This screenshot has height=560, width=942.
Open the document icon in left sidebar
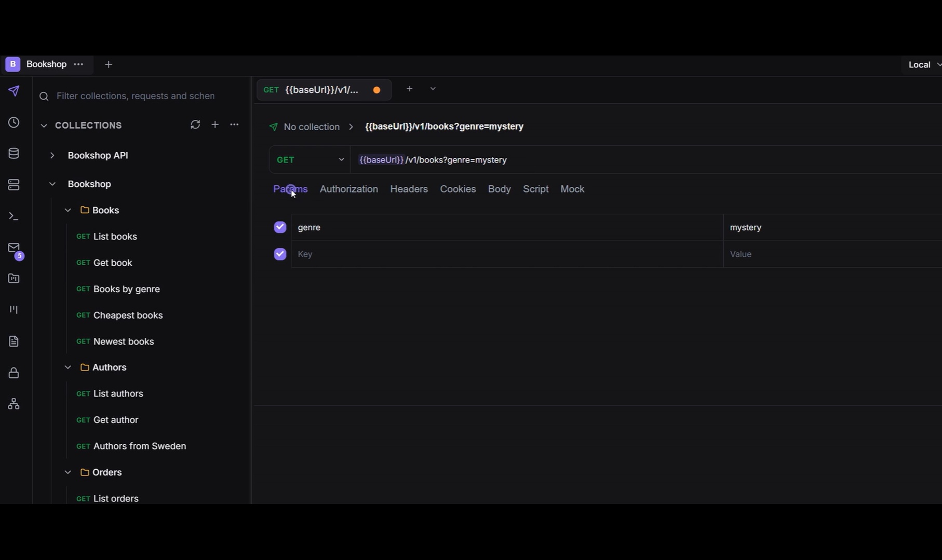pos(14,341)
